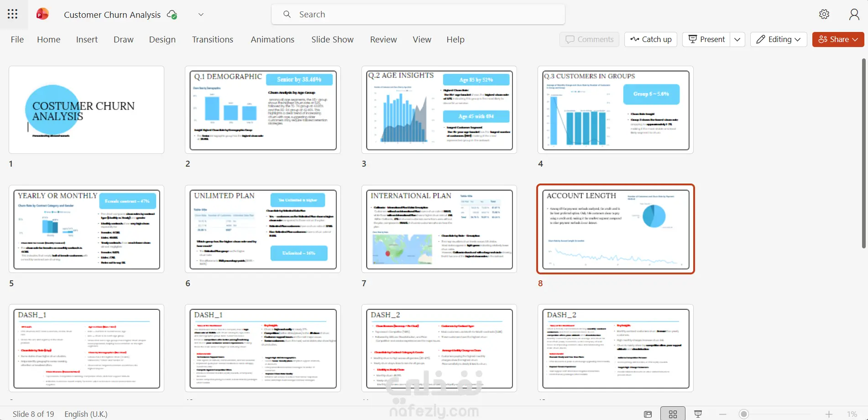Open the account profile icon
Screen dimensions: 868x420
point(854,14)
